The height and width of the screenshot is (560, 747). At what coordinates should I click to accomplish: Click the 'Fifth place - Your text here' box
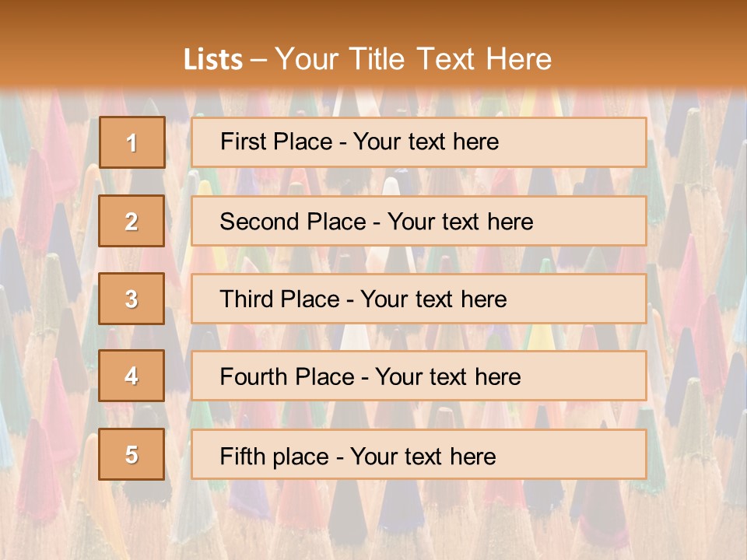[419, 454]
